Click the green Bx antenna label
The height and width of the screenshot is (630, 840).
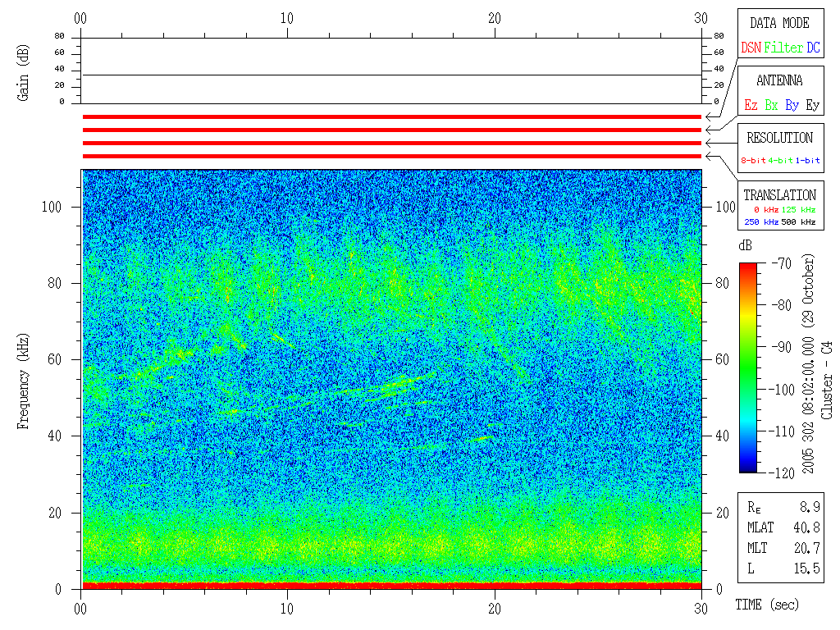point(771,105)
